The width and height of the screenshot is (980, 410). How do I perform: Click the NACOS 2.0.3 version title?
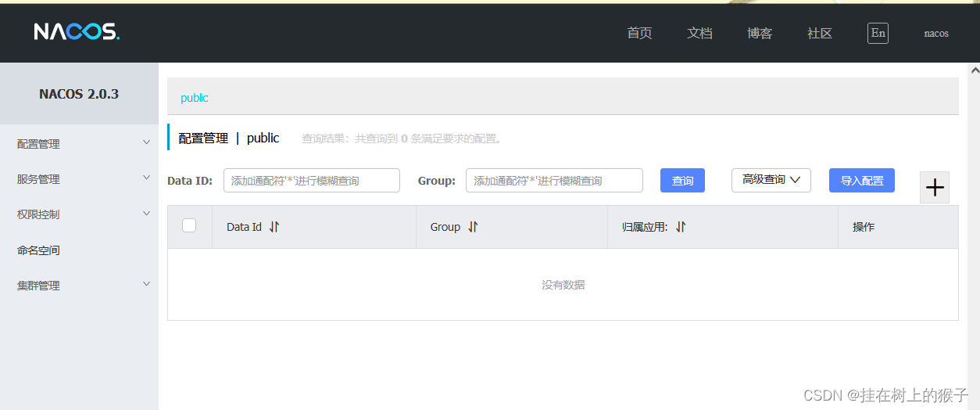click(x=79, y=94)
